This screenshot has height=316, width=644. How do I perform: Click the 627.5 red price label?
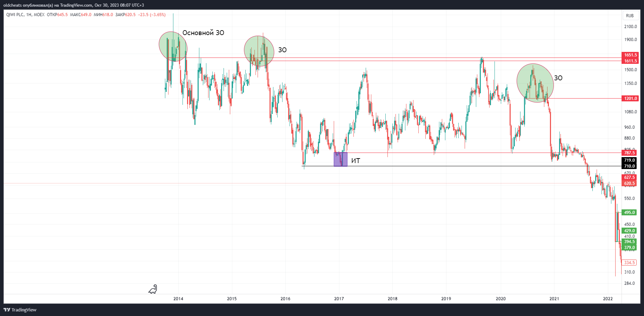pyautogui.click(x=629, y=177)
